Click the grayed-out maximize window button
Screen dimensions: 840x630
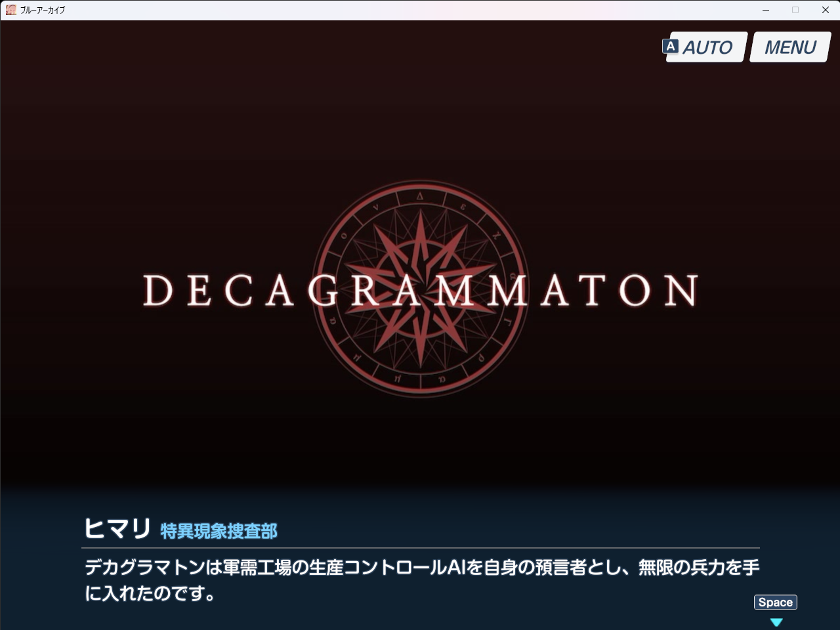pyautogui.click(x=795, y=10)
